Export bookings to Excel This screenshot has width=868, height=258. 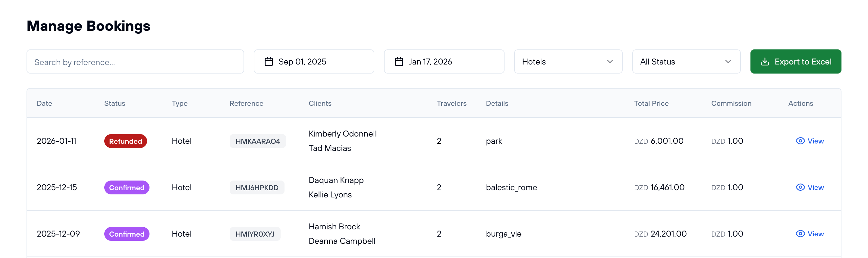pyautogui.click(x=795, y=62)
